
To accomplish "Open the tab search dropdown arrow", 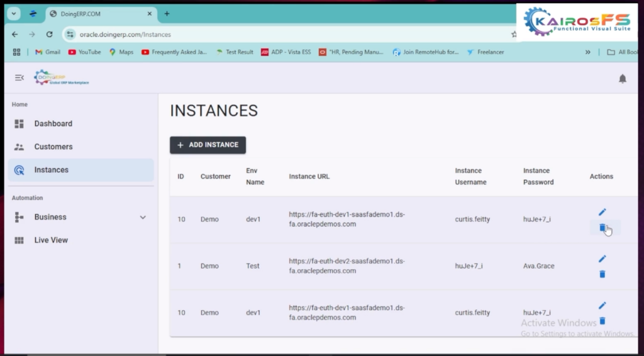I will coord(14,13).
